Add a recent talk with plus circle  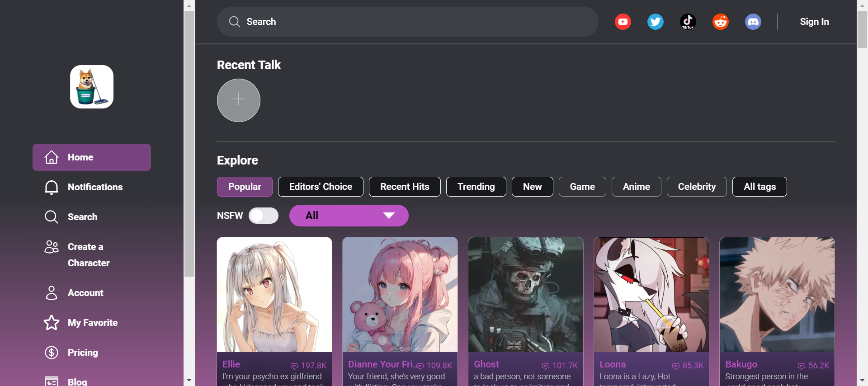pyautogui.click(x=239, y=100)
